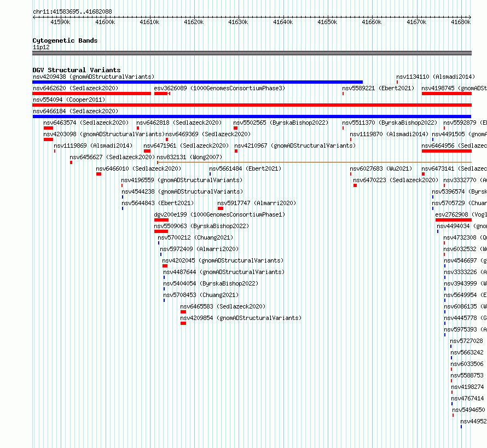Click the nsv6463574 (Sedlazeck2020) label
This screenshot has width=487, height=448.
point(86,123)
